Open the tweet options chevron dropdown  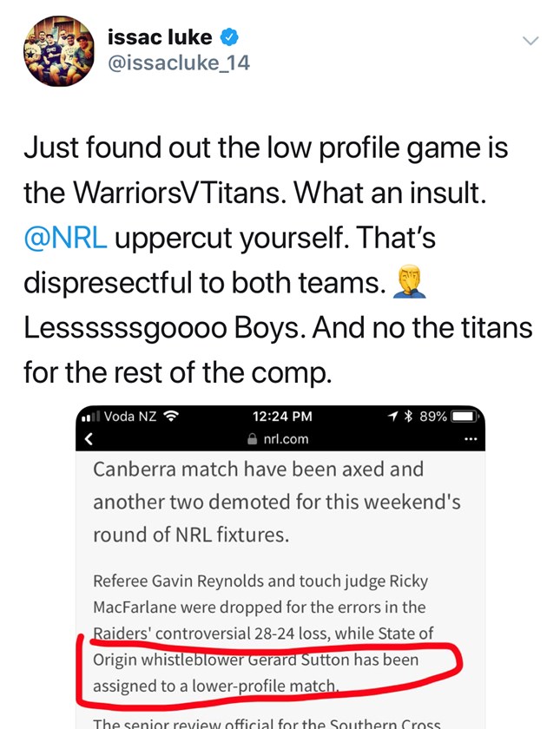[529, 41]
